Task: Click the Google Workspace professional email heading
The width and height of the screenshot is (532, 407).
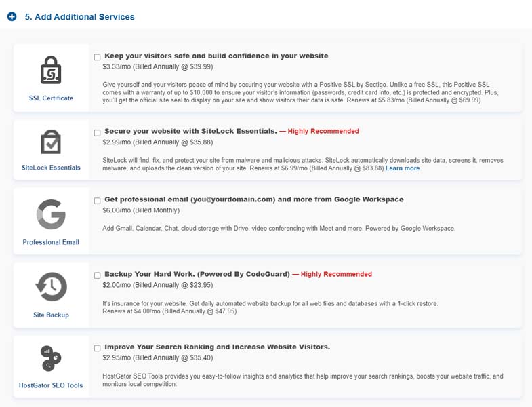Action: [253, 199]
